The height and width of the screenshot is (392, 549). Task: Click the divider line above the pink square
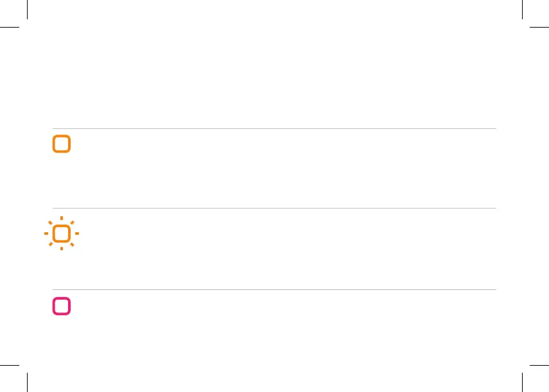(275, 289)
